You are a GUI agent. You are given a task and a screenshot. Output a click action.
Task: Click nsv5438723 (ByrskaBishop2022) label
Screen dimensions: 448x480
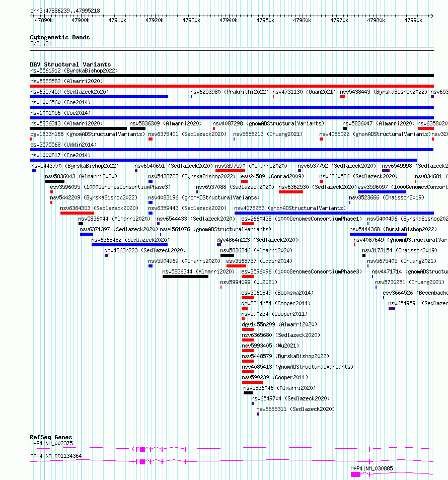coord(192,176)
